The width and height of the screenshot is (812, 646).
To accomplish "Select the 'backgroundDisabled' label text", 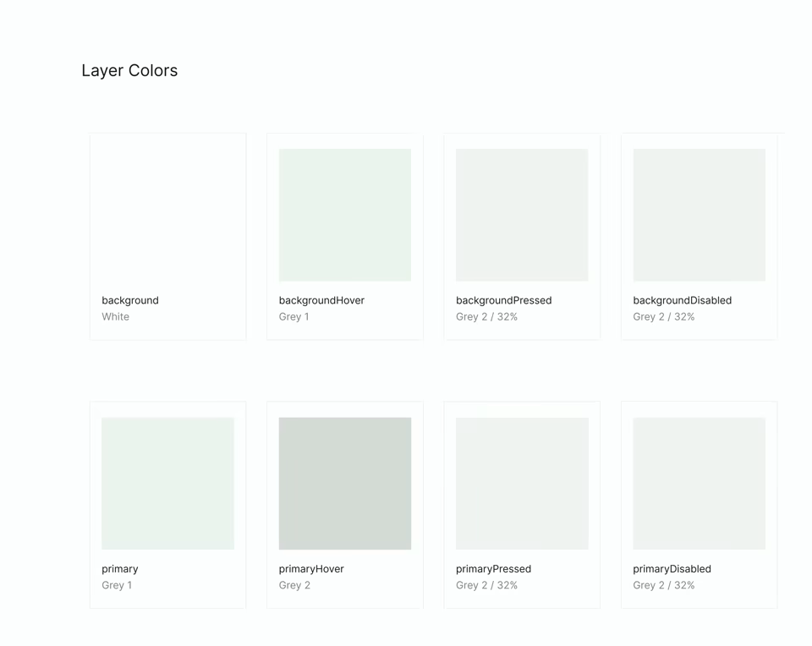I will pos(682,300).
